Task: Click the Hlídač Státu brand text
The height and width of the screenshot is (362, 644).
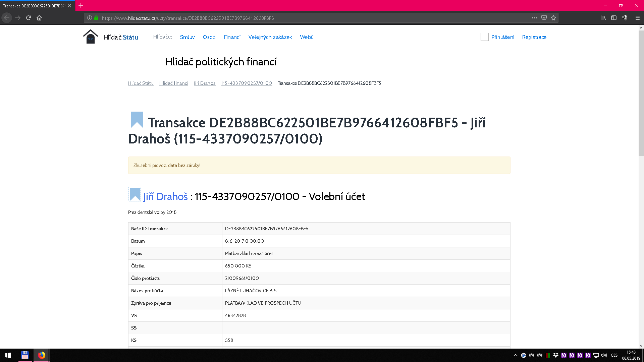Action: 121,37
